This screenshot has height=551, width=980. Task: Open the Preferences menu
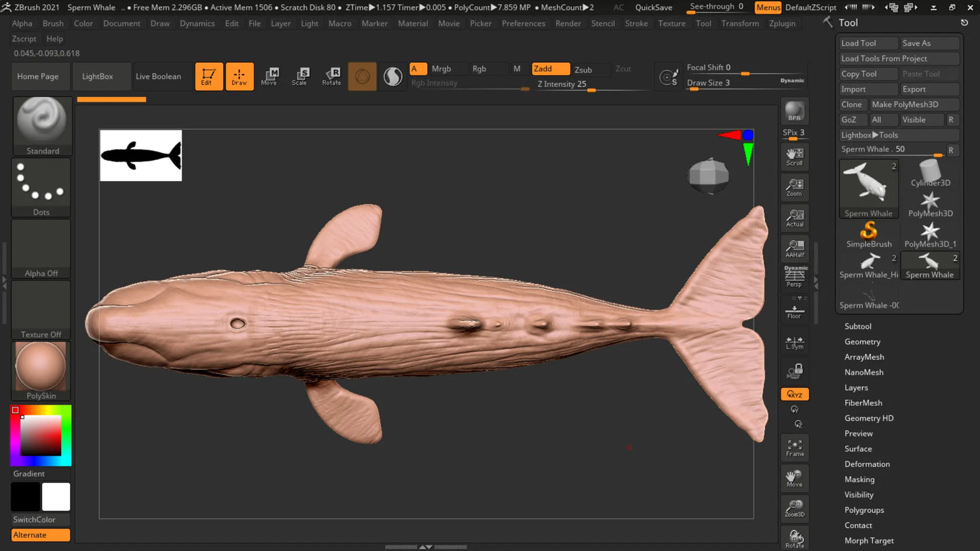click(x=523, y=23)
